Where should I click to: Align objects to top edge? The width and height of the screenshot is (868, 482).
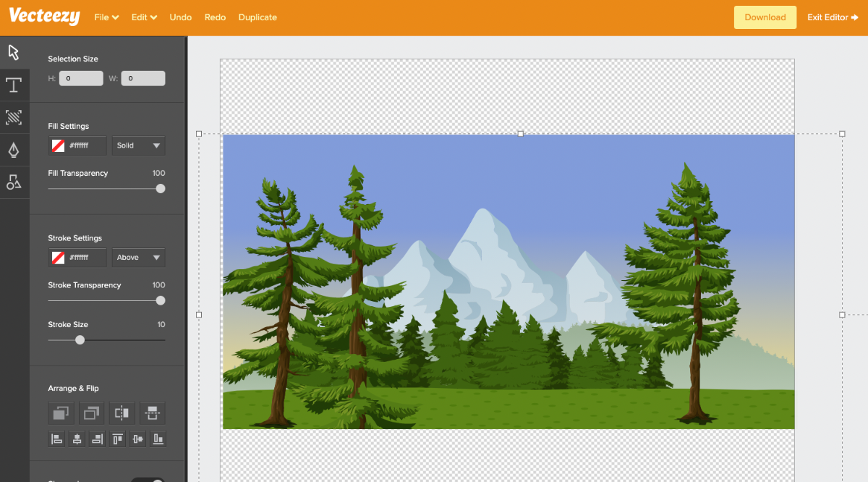pyautogui.click(x=117, y=439)
